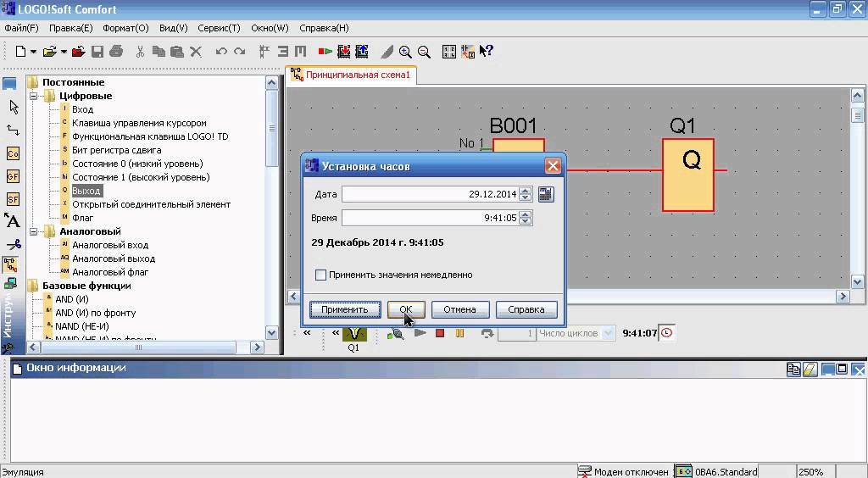Select Выход in the tree
This screenshot has width=868, height=478.
(x=86, y=191)
